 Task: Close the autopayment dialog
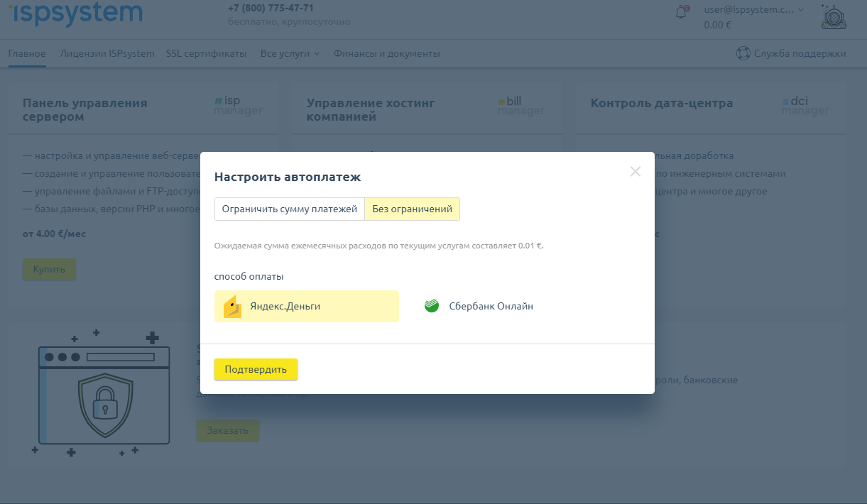click(635, 171)
